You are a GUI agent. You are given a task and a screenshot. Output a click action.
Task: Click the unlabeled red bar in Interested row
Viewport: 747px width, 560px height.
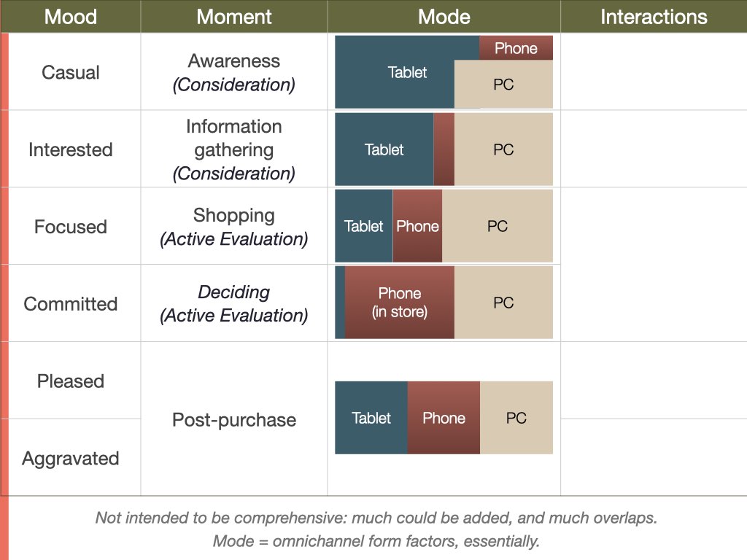444,149
